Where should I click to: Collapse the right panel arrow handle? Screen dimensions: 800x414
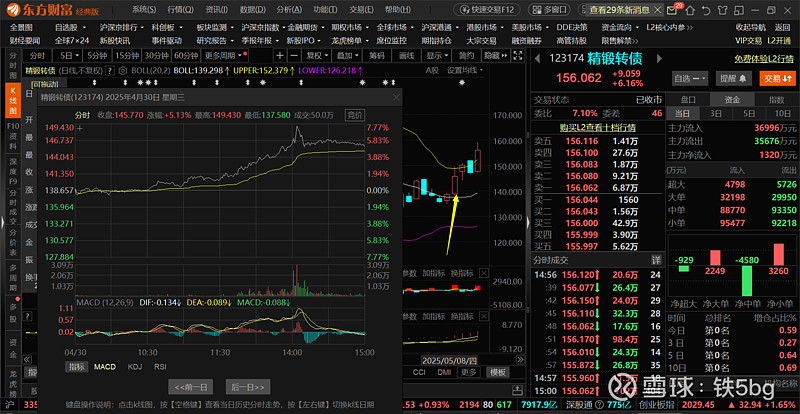527,221
